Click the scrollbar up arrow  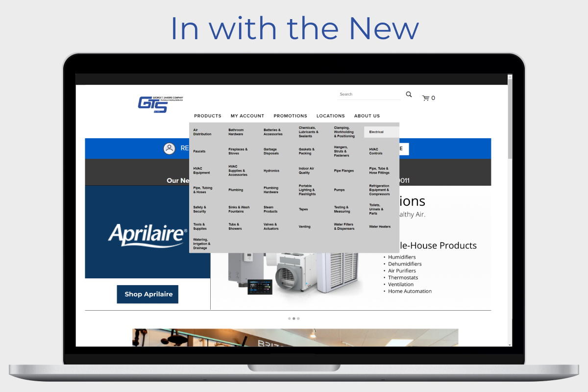pyautogui.click(x=511, y=76)
